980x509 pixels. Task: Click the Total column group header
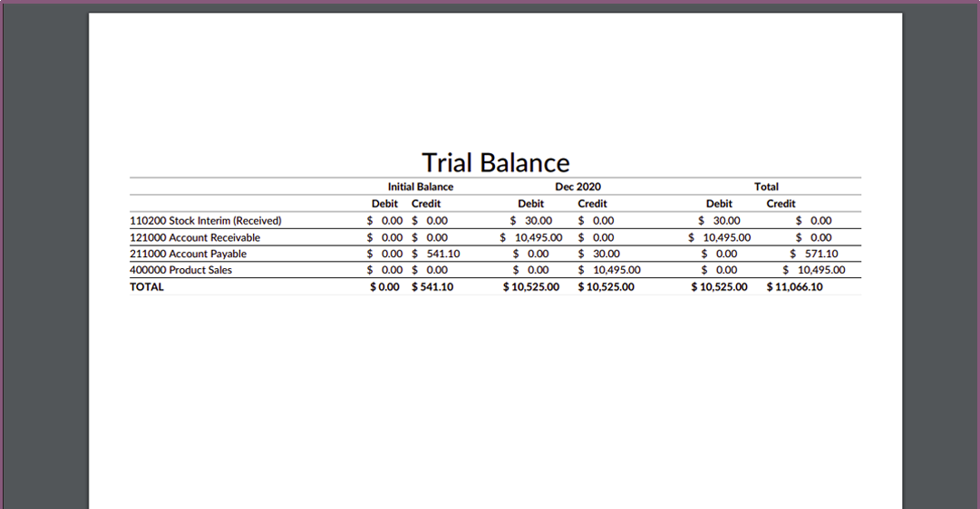click(766, 187)
